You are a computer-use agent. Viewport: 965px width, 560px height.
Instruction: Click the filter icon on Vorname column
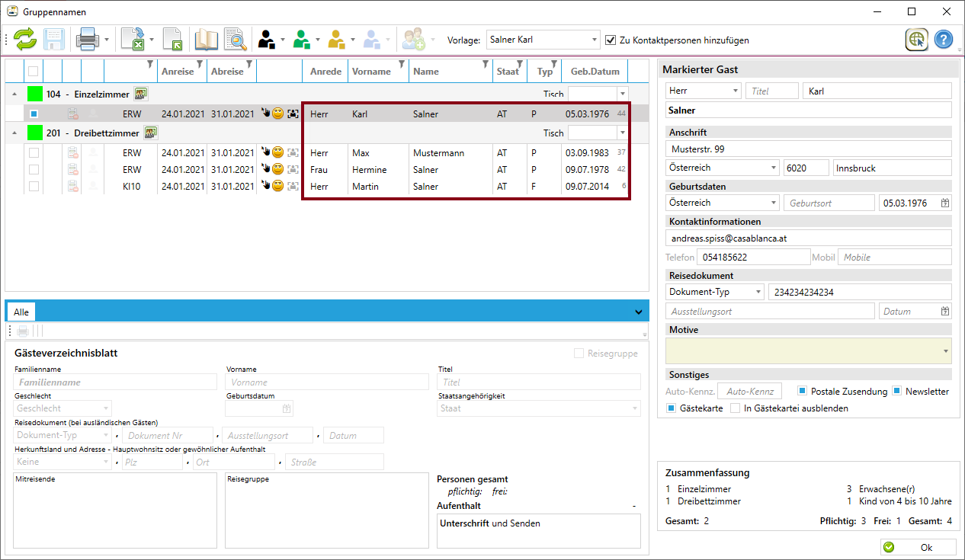[x=403, y=64]
